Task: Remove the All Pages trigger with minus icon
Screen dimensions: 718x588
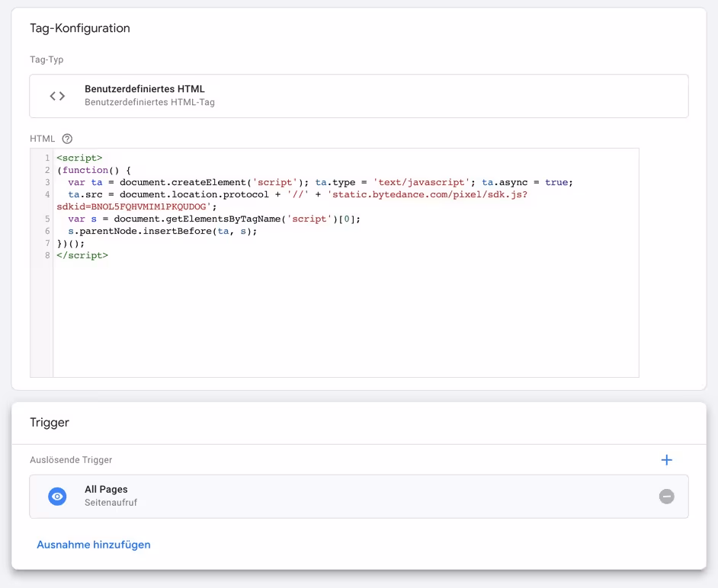Action: [667, 497]
